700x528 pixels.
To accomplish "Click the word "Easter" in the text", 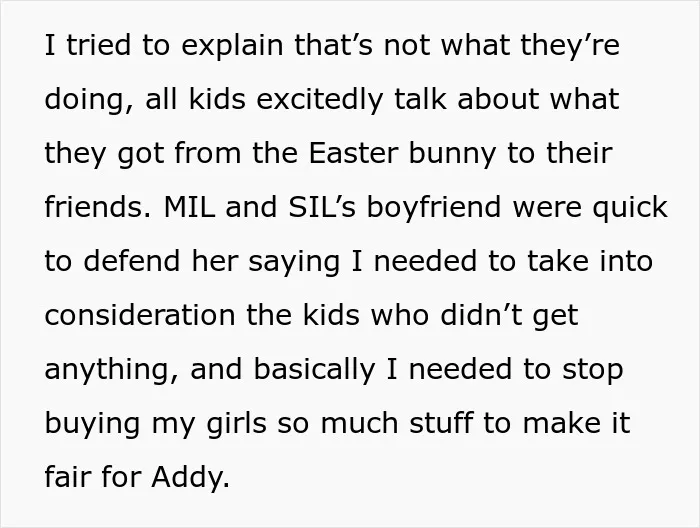I will [x=353, y=153].
